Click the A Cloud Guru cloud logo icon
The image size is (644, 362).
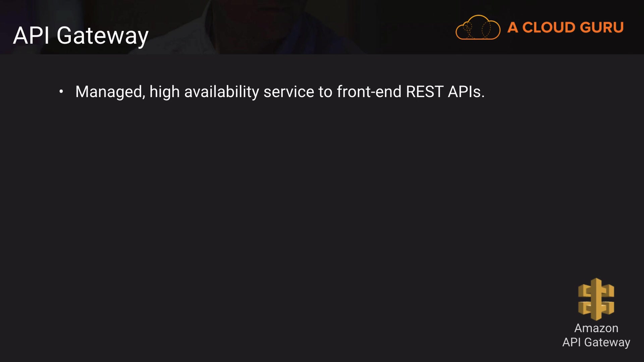coord(478,27)
